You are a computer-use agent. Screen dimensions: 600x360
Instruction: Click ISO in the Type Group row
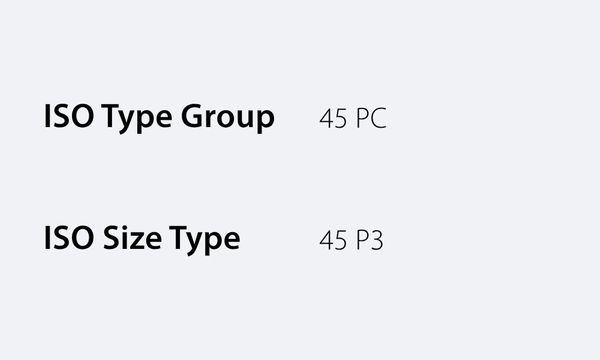(x=69, y=116)
